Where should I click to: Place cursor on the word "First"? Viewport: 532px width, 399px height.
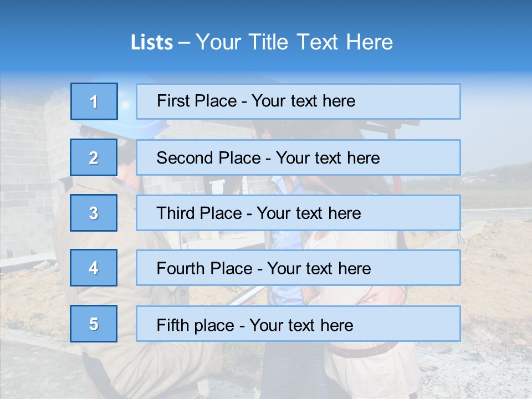coord(173,101)
